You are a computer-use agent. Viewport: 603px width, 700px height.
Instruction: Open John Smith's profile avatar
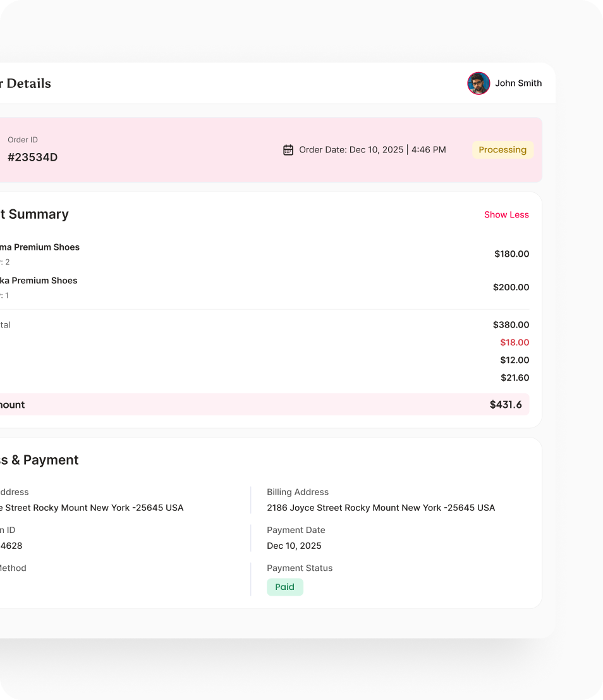pyautogui.click(x=478, y=83)
